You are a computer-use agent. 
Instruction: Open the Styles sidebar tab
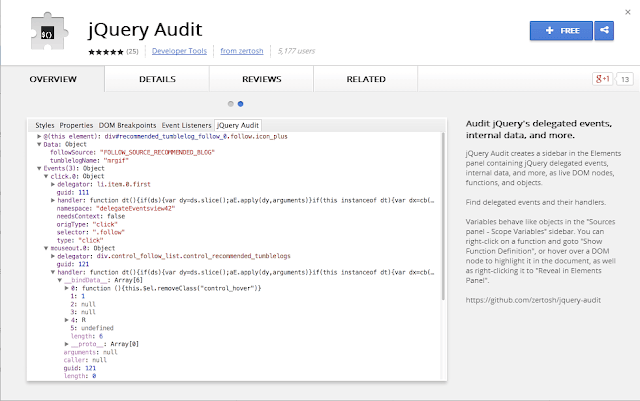(44, 125)
